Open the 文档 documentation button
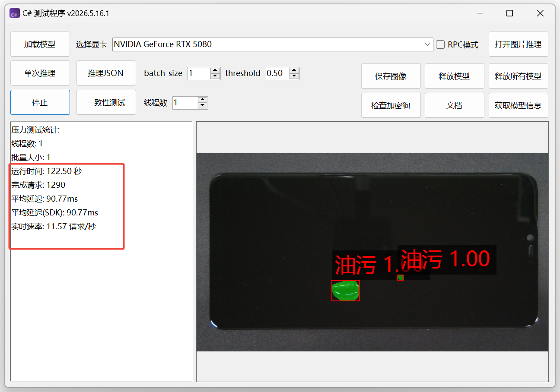Viewport: 560px width, 392px height. 454,105
